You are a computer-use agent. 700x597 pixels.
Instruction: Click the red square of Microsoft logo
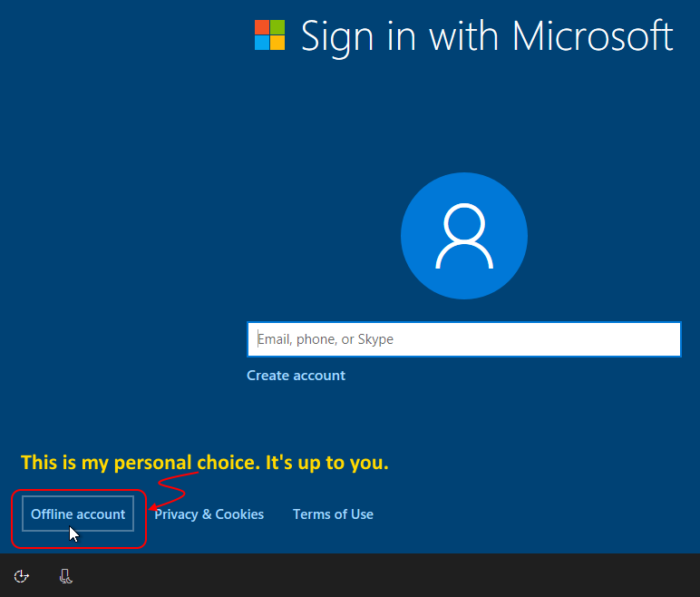pos(262,26)
